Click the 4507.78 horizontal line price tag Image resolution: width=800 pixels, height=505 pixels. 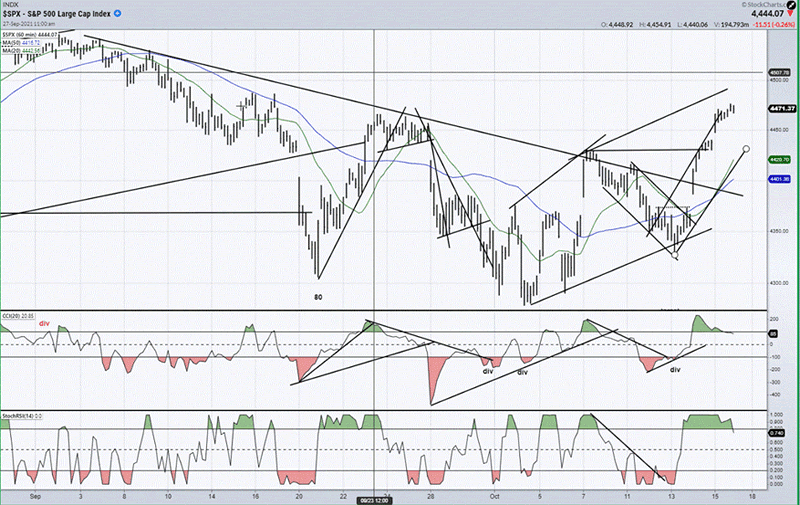point(780,72)
